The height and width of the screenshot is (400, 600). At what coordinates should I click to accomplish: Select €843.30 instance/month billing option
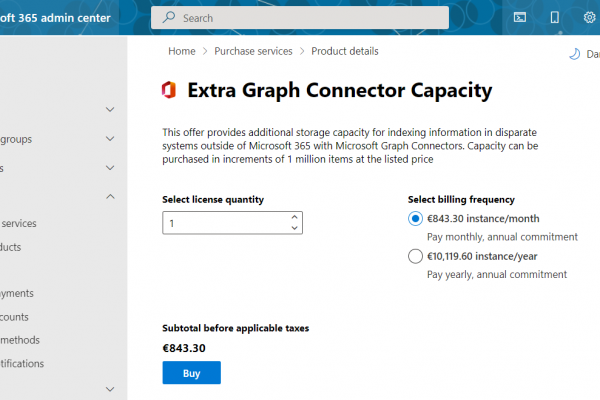416,219
